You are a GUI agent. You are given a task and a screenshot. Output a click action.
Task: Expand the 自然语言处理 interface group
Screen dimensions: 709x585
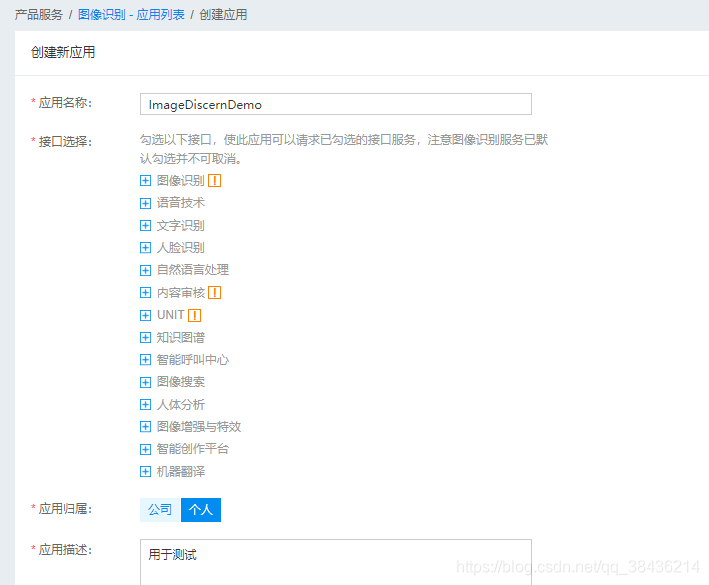pyautogui.click(x=145, y=270)
